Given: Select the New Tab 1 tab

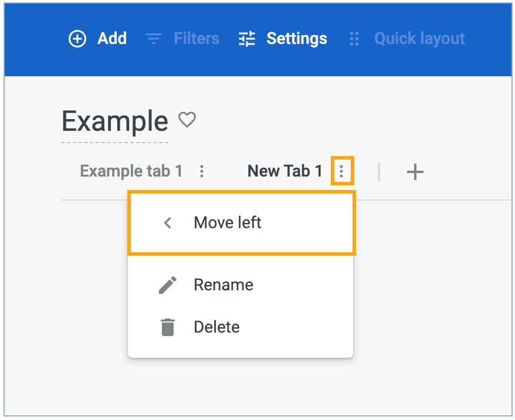Looking at the screenshot, I should (x=285, y=171).
